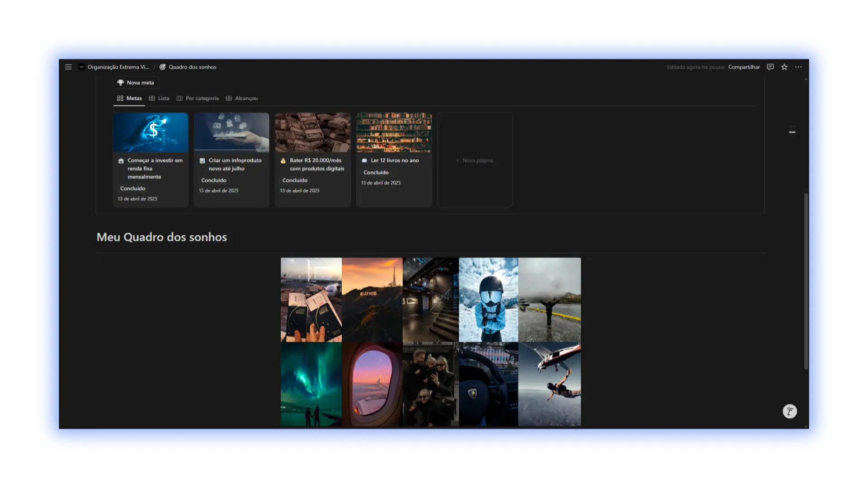The width and height of the screenshot is (868, 488).
Task: Open the three-dot page options menu
Action: (x=798, y=67)
